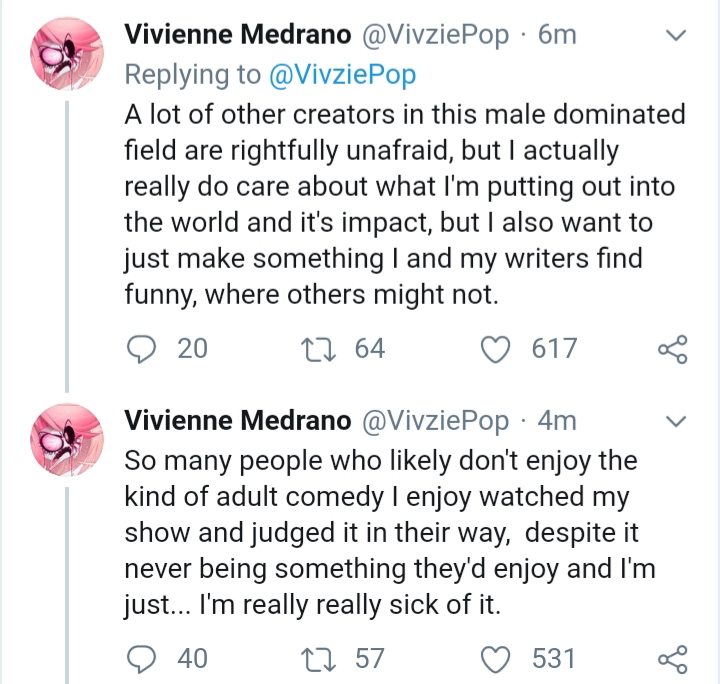Open Vivienne Medrano's profile from second tweet name
The height and width of the screenshot is (684, 720).
click(237, 421)
